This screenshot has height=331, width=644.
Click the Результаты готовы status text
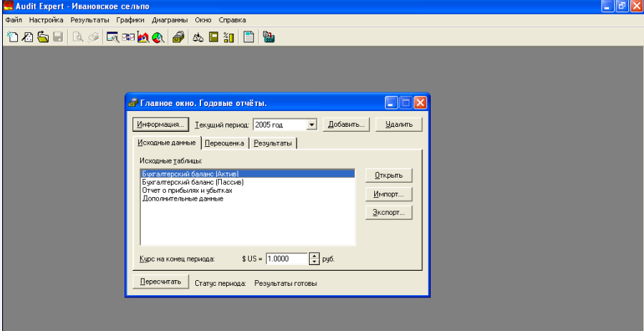[286, 283]
